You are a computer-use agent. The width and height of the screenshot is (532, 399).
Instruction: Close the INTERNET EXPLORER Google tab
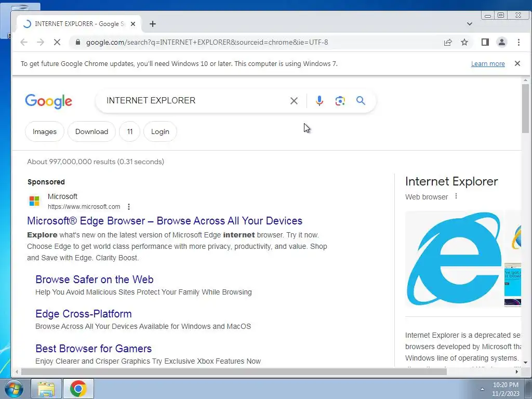(x=133, y=24)
